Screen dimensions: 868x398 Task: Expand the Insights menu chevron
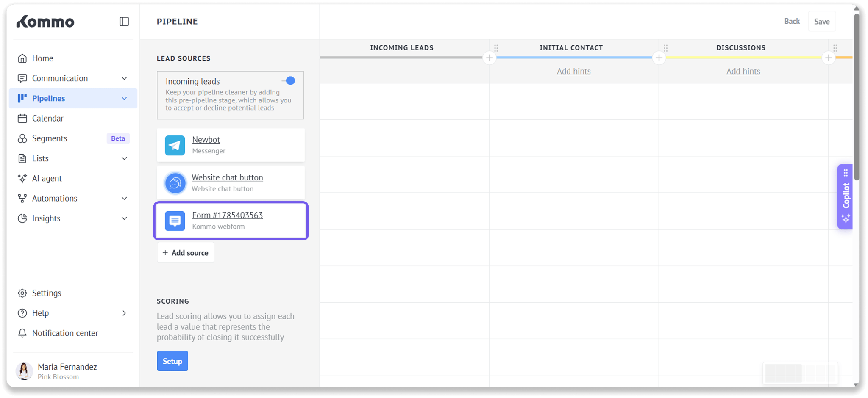coord(124,218)
